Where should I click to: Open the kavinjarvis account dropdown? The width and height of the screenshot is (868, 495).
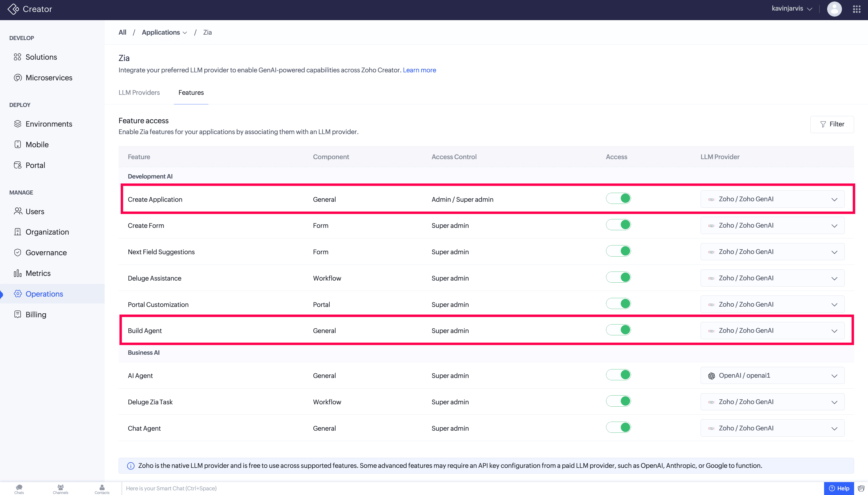pos(792,9)
